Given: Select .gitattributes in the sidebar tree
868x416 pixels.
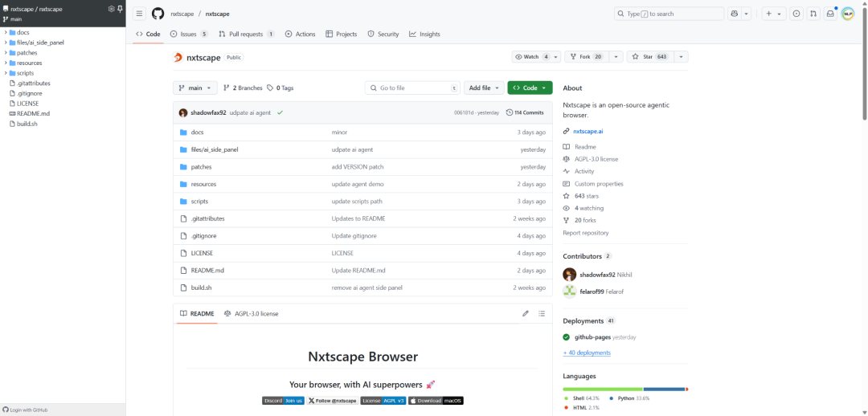Looking at the screenshot, I should (x=33, y=83).
